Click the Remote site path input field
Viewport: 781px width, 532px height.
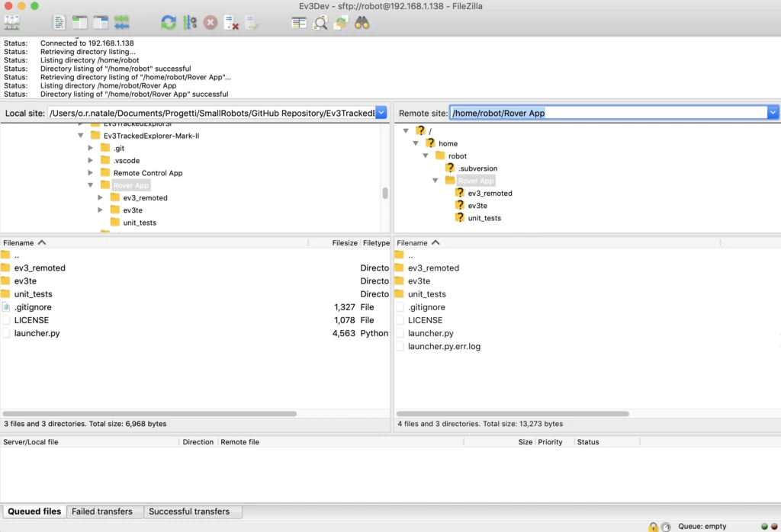click(608, 113)
